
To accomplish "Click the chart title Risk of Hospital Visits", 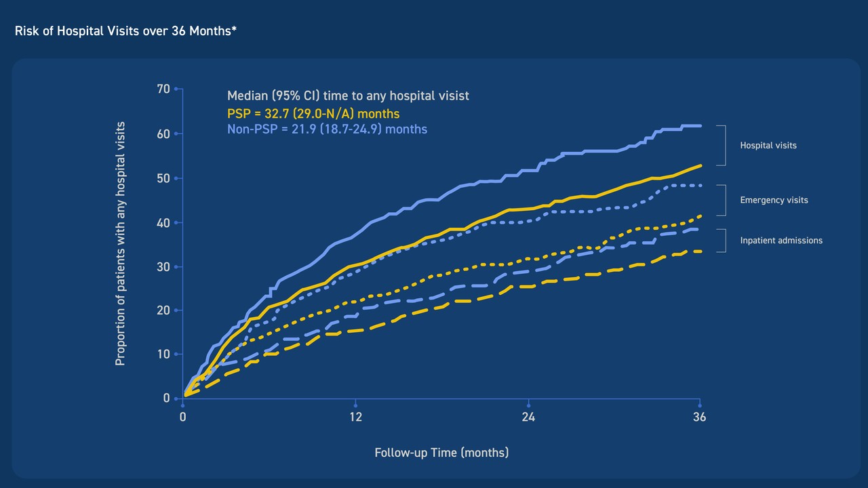I will [x=125, y=31].
